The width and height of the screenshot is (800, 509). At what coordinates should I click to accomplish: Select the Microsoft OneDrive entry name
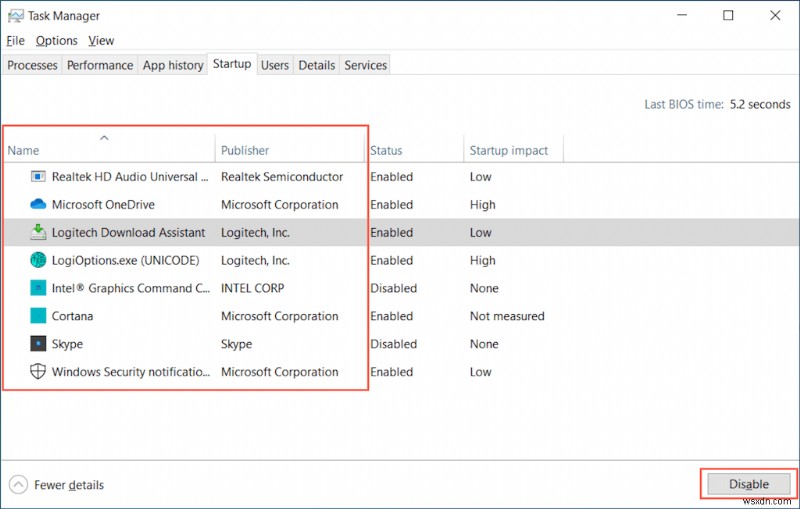103,205
